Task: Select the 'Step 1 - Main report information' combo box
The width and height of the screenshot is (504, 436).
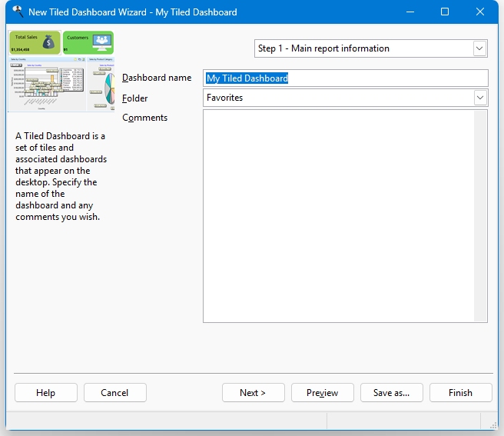Action: pos(363,48)
